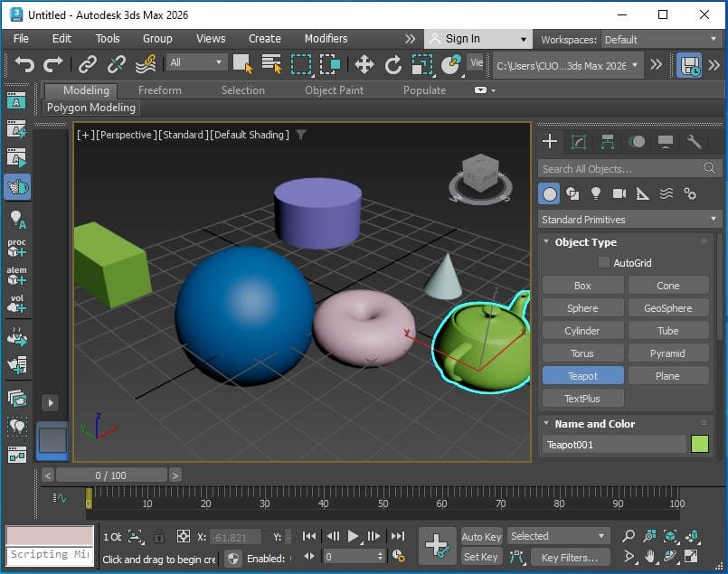Viewport: 728px width, 574px height.
Task: Select the Systems category icon
Action: click(690, 193)
